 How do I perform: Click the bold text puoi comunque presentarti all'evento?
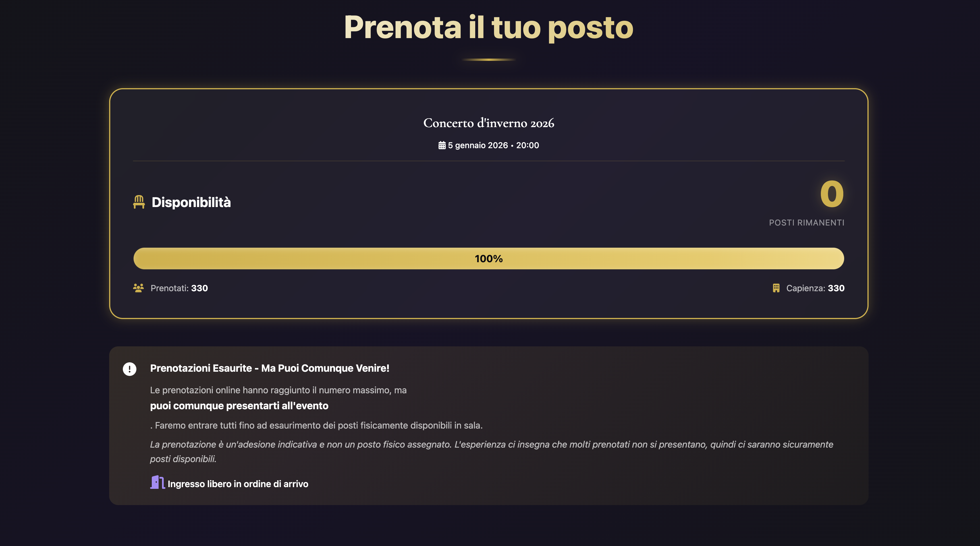239,406
